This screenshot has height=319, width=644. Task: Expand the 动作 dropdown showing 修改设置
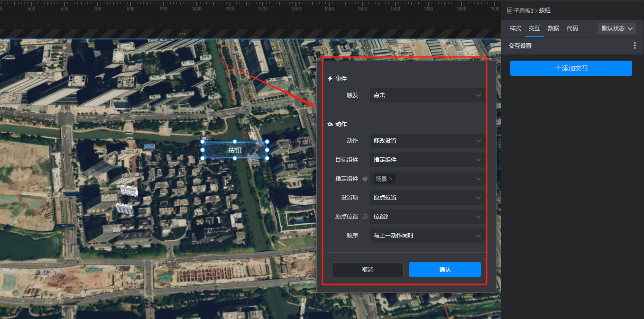coord(427,141)
